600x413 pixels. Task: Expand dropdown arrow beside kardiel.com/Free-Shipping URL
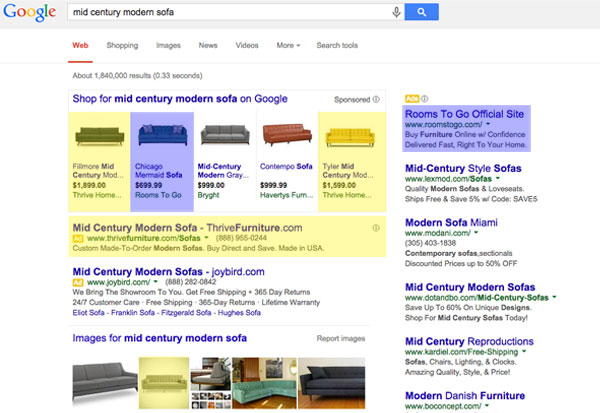pyautogui.click(x=524, y=351)
